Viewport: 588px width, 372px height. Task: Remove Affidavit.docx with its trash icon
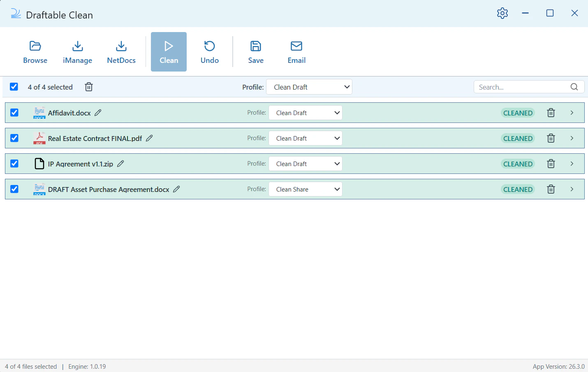[x=551, y=113]
